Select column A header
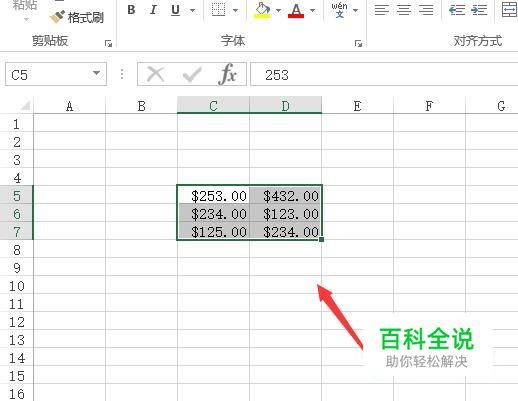518x401 pixels. 69,106
